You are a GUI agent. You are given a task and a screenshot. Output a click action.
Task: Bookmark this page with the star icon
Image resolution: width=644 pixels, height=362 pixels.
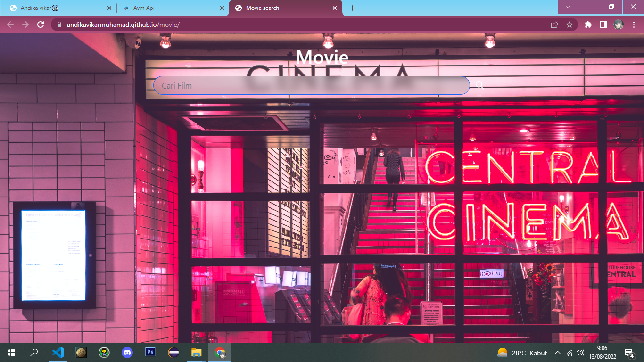570,25
